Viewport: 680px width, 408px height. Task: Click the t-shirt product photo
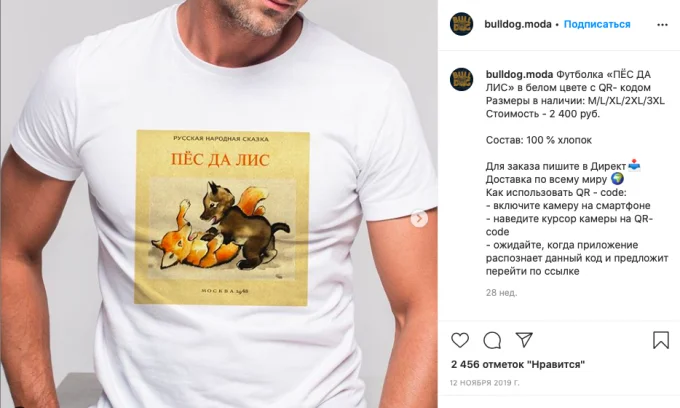click(219, 204)
